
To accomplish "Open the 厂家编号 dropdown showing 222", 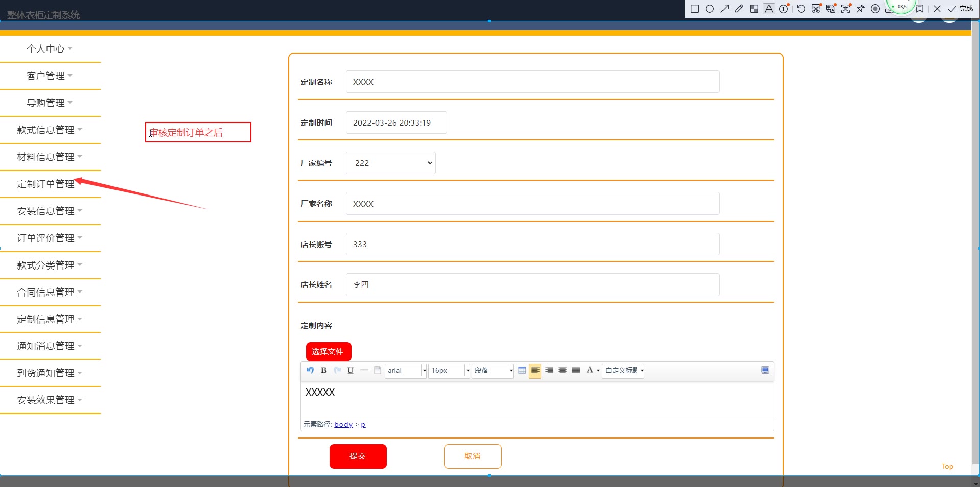I will (x=391, y=163).
